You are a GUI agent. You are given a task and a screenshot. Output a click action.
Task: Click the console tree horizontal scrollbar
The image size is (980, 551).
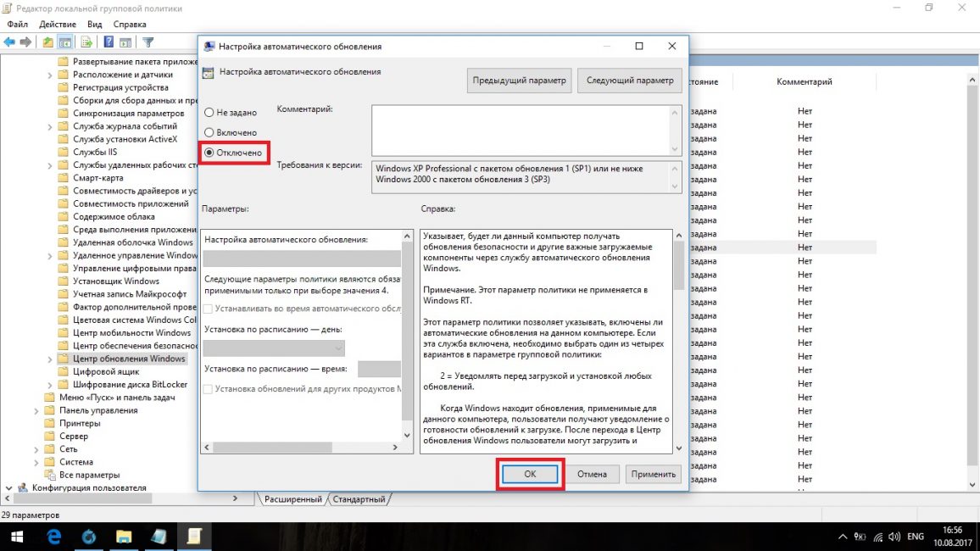[x=121, y=498]
